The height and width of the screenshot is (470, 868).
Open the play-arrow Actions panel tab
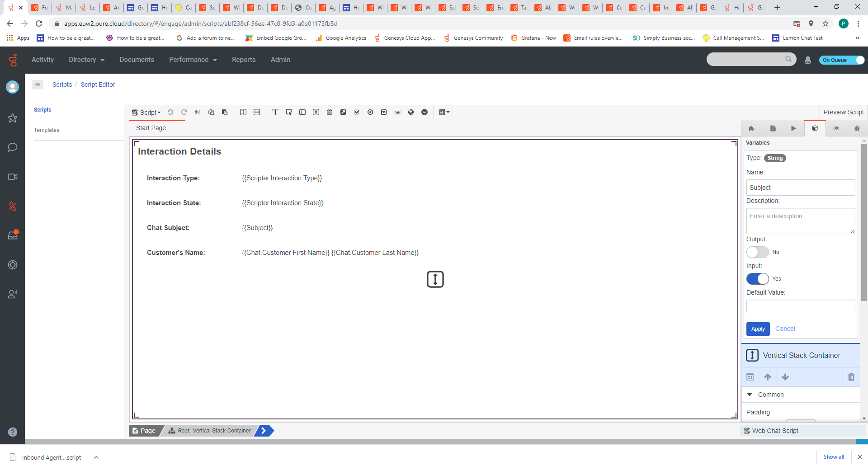(794, 128)
